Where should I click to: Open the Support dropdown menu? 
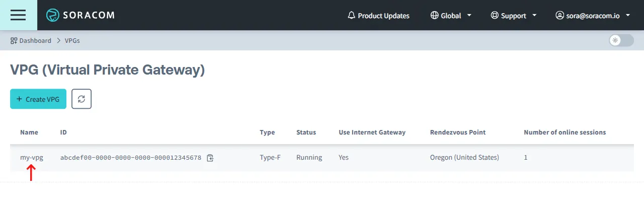(514, 16)
